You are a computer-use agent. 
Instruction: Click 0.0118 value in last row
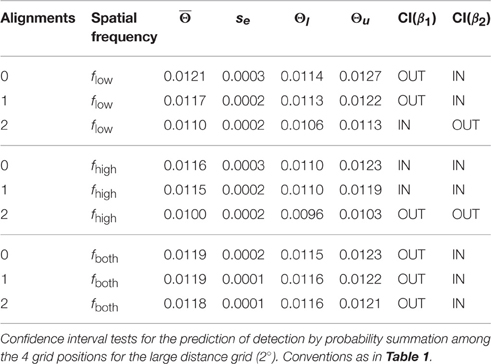click(185, 304)
